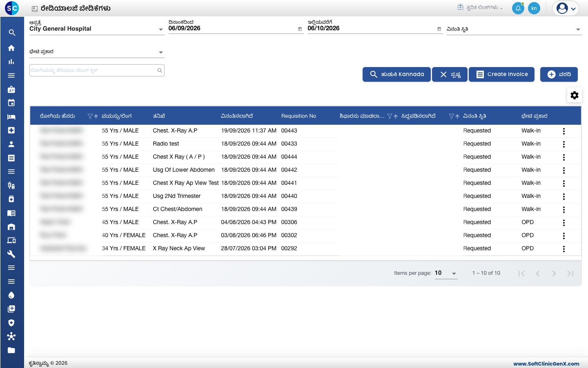Viewport: 588px width, 368px height.
Task: Click the SC application logo
Action: pyautogui.click(x=12, y=8)
